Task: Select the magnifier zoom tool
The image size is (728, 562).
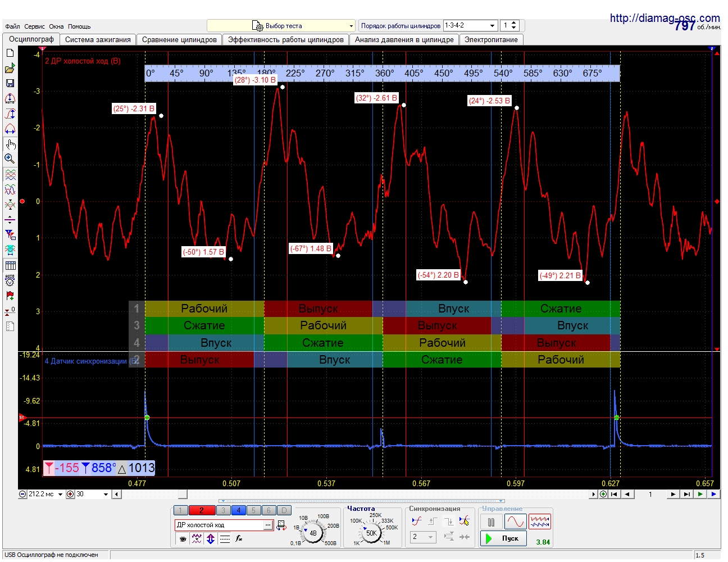Action: pyautogui.click(x=10, y=159)
